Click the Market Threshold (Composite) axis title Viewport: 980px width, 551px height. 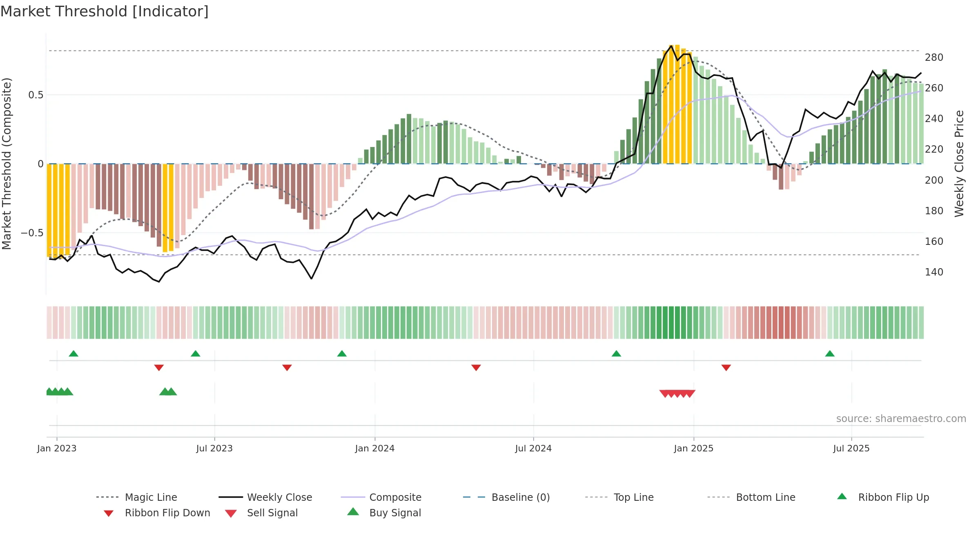pos(7,164)
